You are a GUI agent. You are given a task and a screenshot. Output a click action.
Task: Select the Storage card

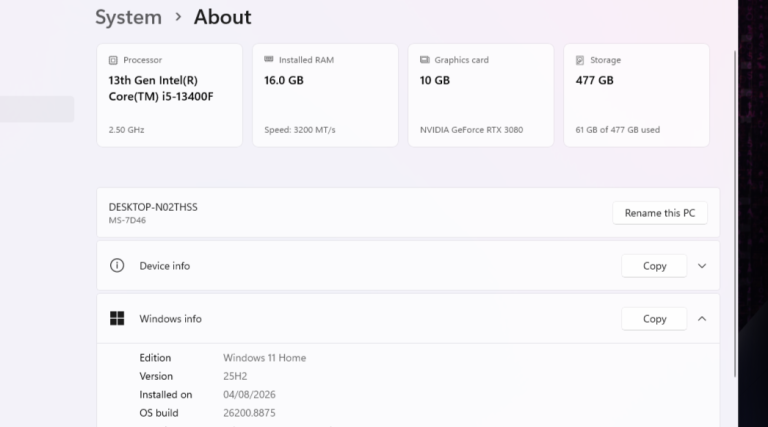[637, 95]
